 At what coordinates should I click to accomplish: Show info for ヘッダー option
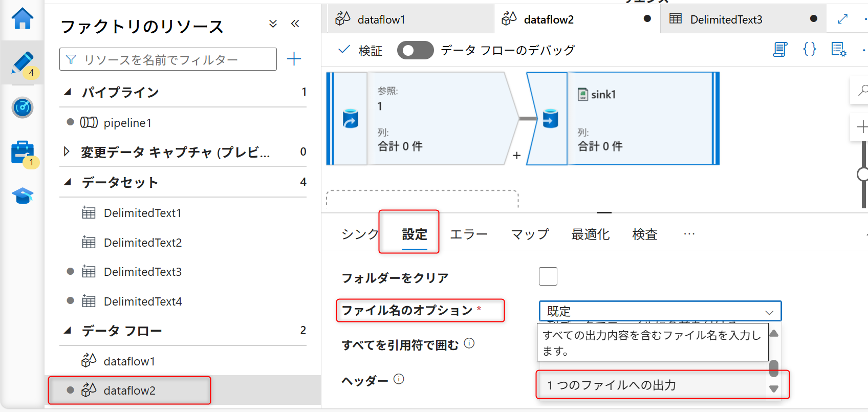(x=399, y=379)
